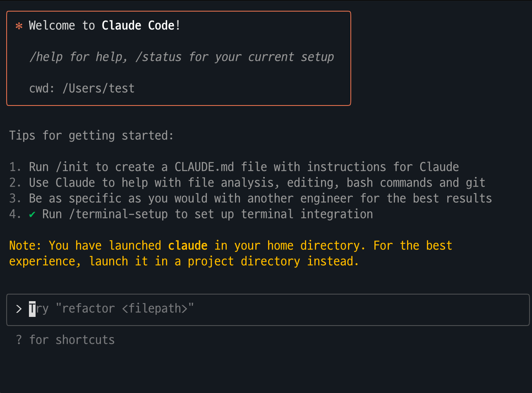Click the highlighted cursor block on T

point(32,309)
